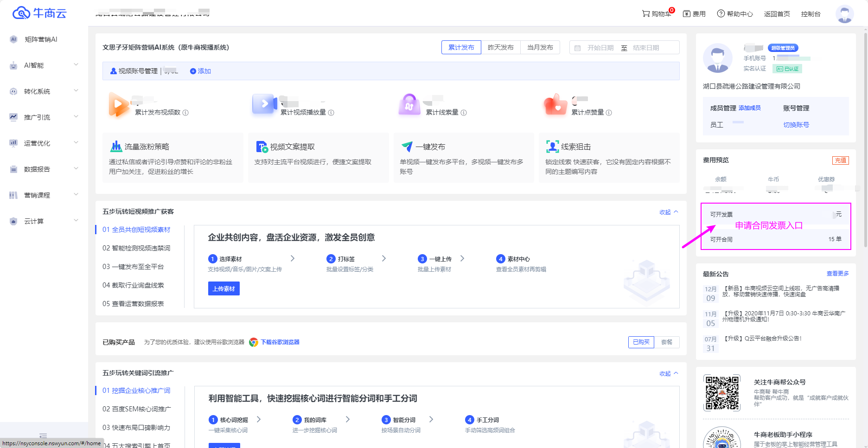Click the user avatar in the top bar
This screenshot has width=868, height=448.
click(x=844, y=14)
